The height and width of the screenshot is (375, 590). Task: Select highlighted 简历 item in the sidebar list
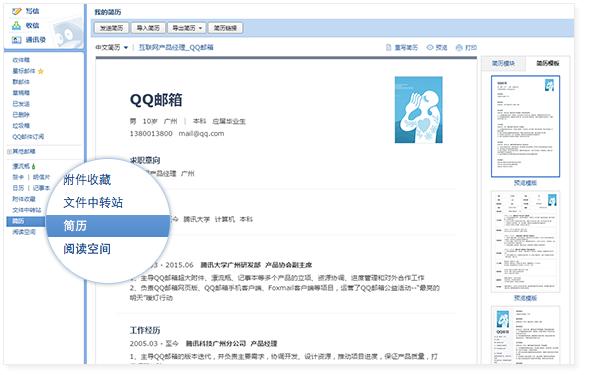coord(26,221)
